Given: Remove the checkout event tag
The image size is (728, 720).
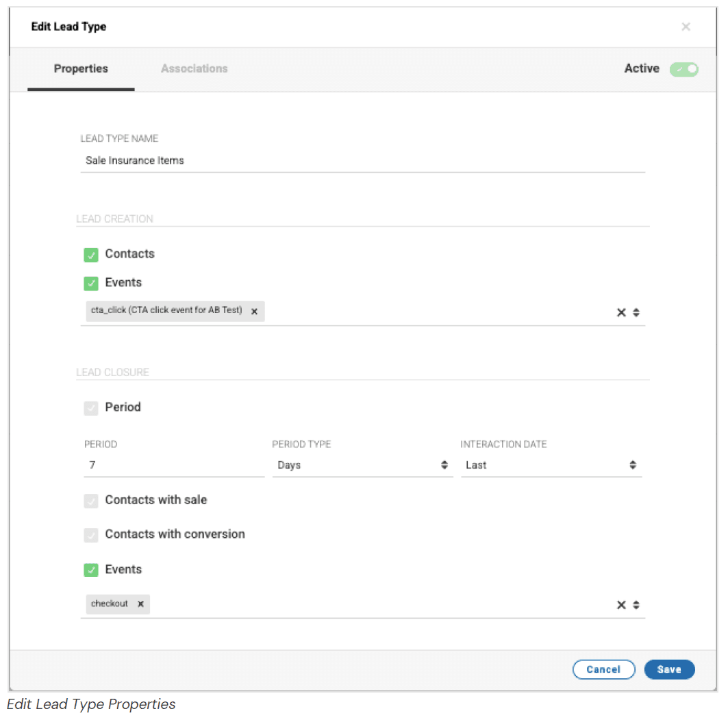Looking at the screenshot, I should click(140, 604).
